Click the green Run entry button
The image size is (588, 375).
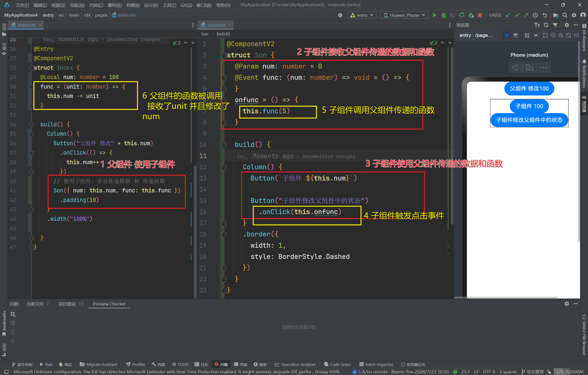(x=434, y=15)
